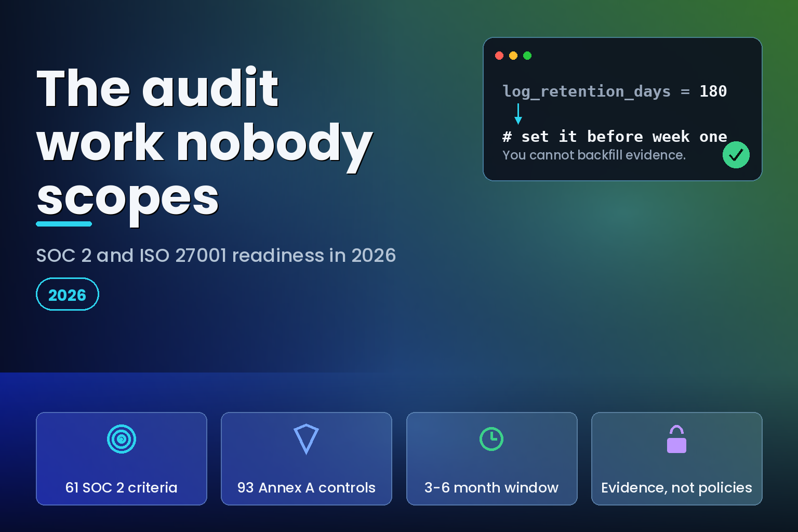Click the purple padlock icon
Viewport: 798px width, 532px height.
pos(676,439)
